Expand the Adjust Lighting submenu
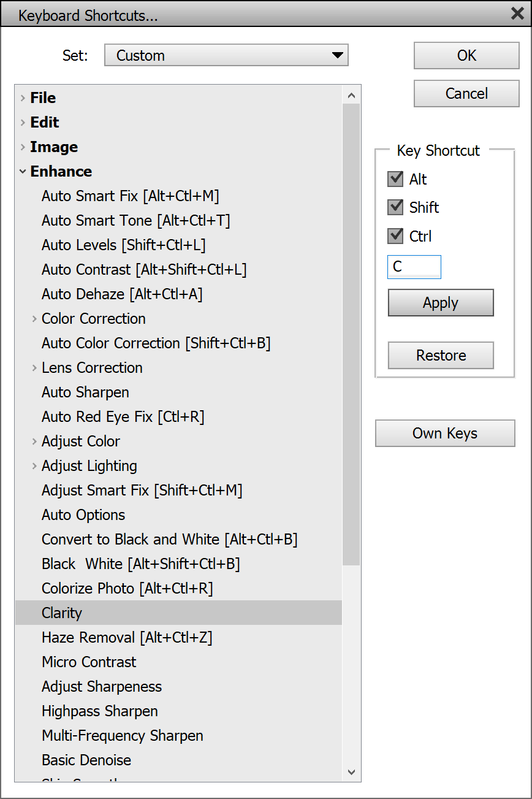 pos(34,466)
